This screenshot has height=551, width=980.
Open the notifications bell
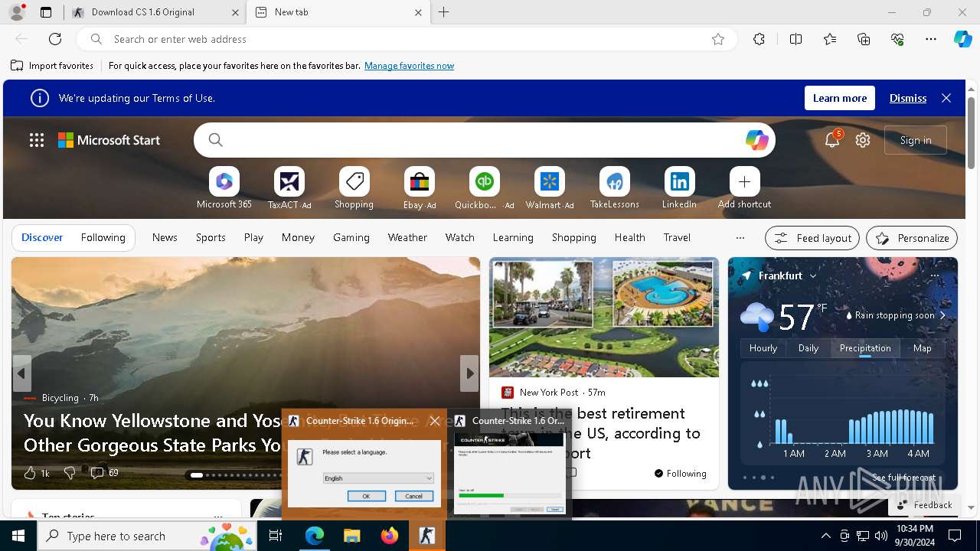point(832,140)
